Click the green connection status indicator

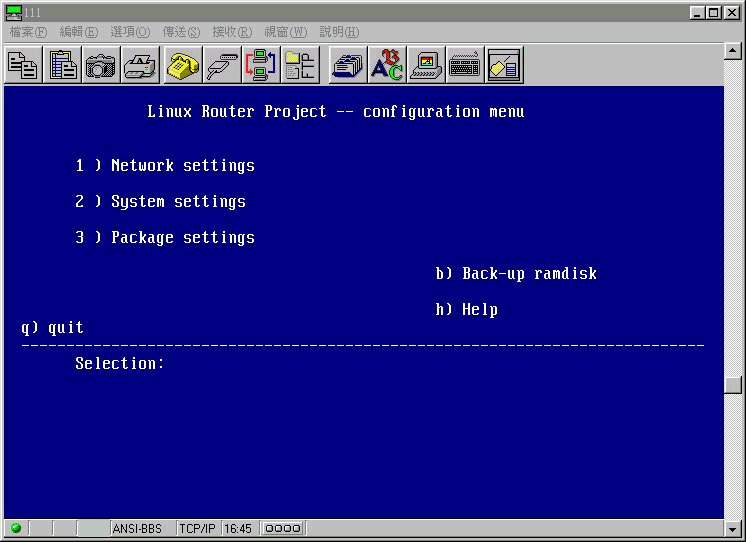click(x=16, y=528)
